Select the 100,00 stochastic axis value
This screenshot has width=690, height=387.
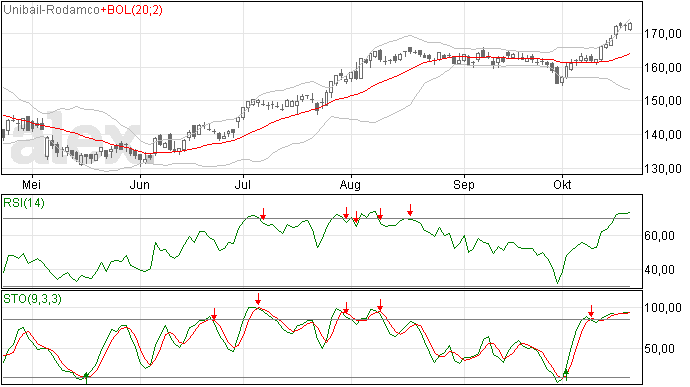[x=663, y=308]
